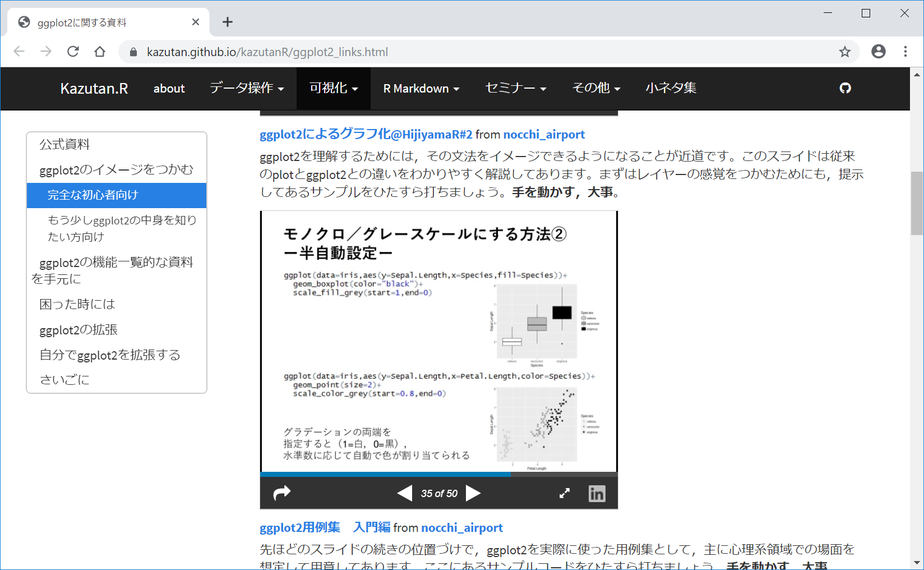Viewport: 924px width, 570px height.
Task: Open the Chrome profile account icon
Action: tap(878, 52)
